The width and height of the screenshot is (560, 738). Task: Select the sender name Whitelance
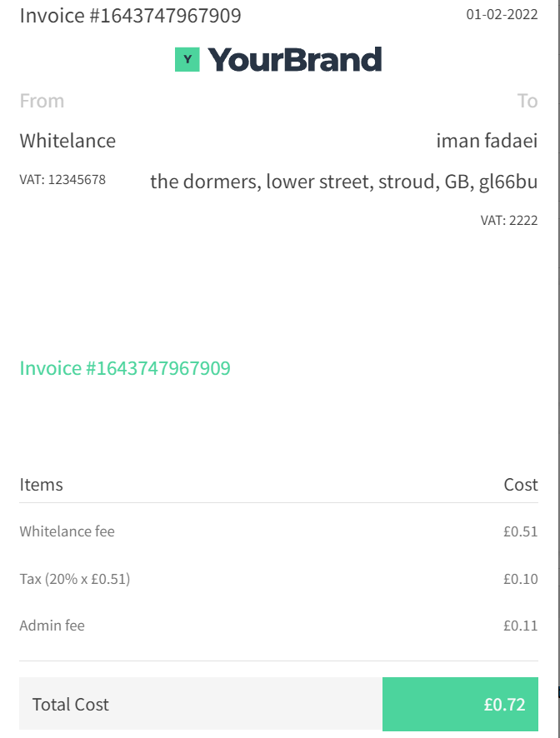(x=67, y=141)
